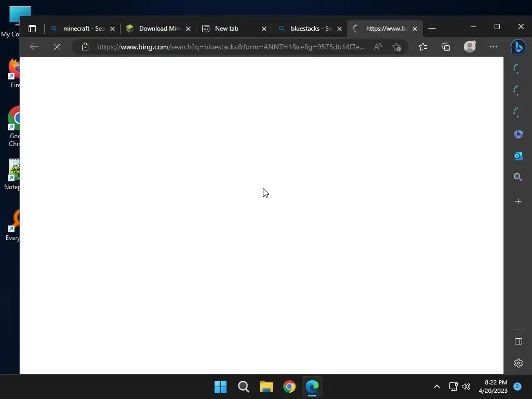Launch File Explorer from taskbar
This screenshot has height=399, width=532.
tap(267, 387)
